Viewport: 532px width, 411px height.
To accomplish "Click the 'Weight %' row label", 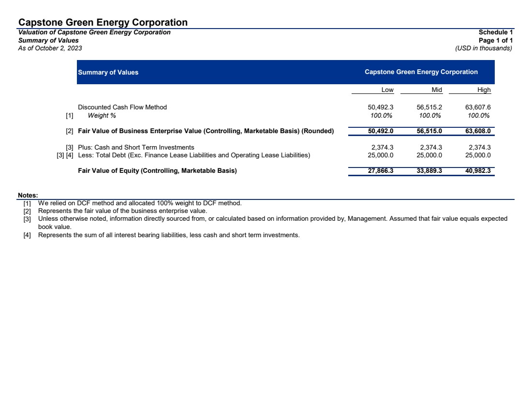I will tap(102, 116).
